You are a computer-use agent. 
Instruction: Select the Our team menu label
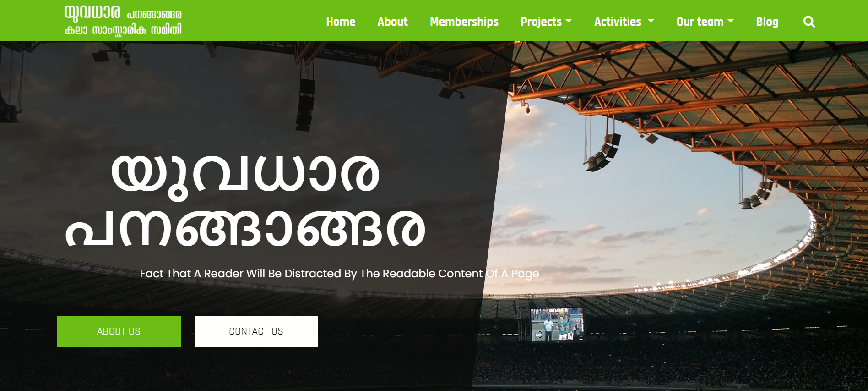(700, 22)
